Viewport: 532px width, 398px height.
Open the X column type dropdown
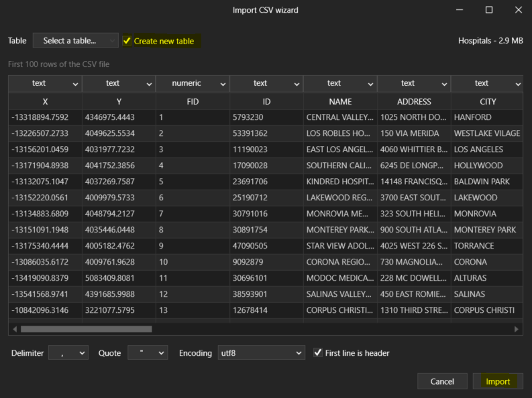pyautogui.click(x=45, y=84)
